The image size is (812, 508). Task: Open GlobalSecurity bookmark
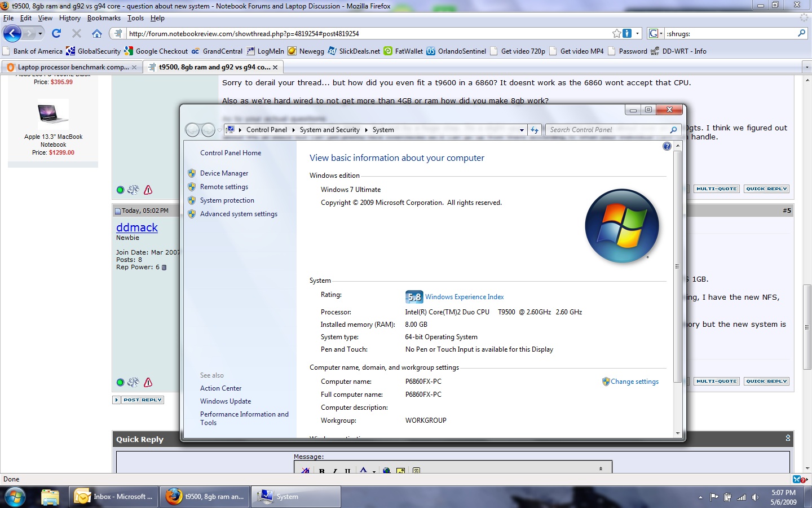[94, 51]
